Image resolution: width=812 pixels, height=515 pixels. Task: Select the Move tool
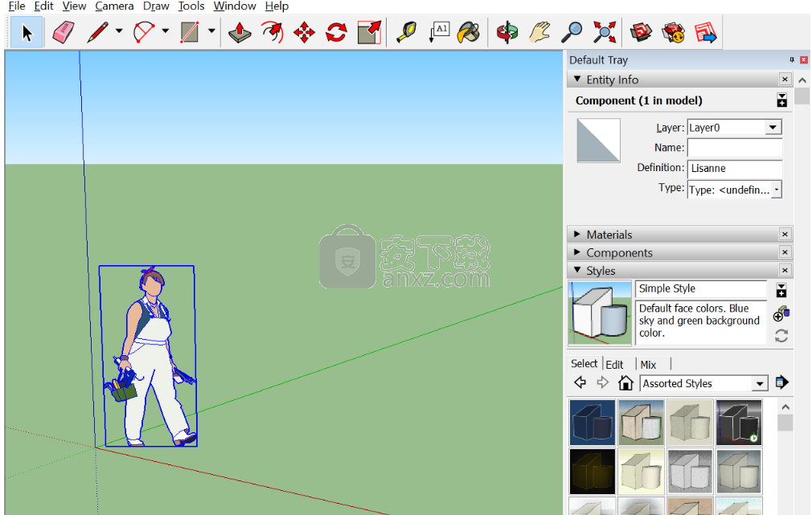point(304,32)
